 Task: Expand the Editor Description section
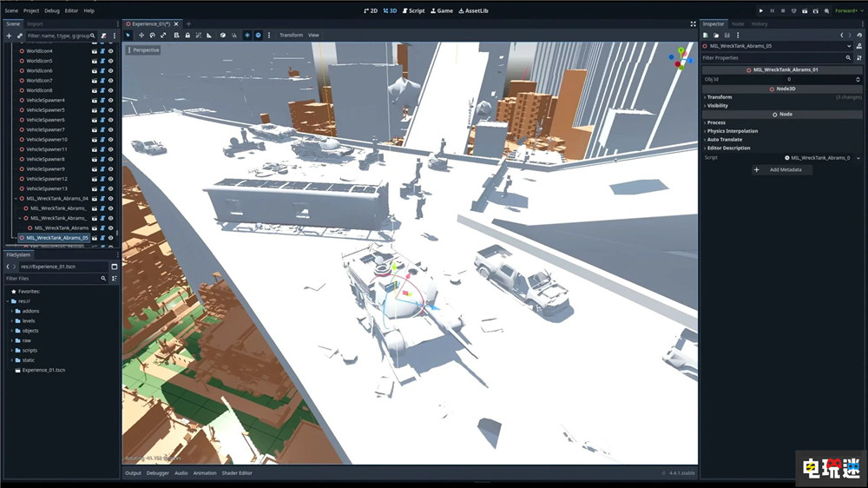[728, 148]
